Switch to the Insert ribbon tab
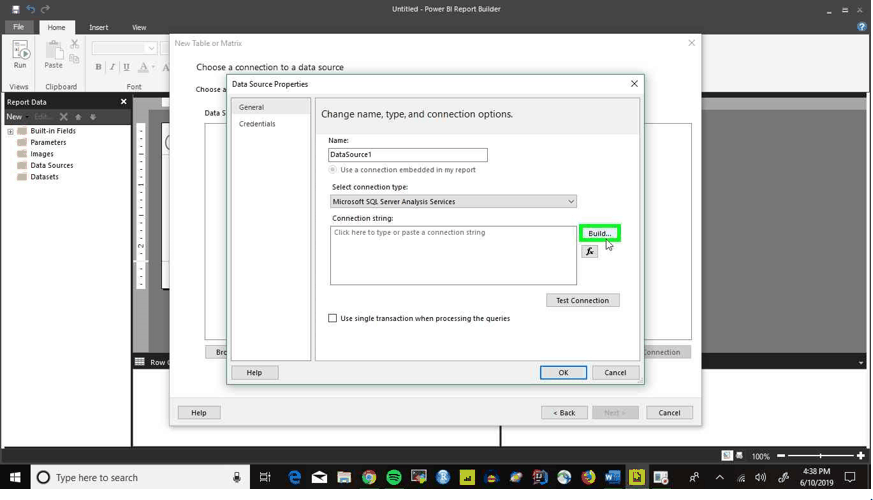Image resolution: width=873 pixels, height=500 pixels. tap(99, 27)
